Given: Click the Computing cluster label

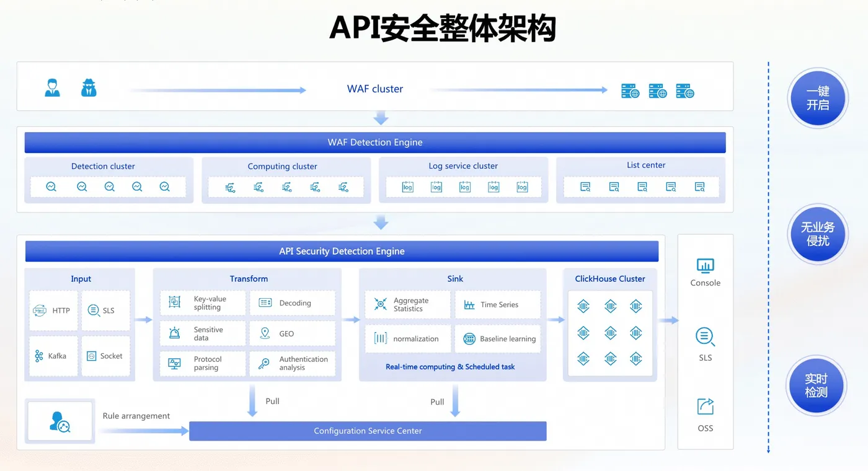Looking at the screenshot, I should click(x=282, y=166).
